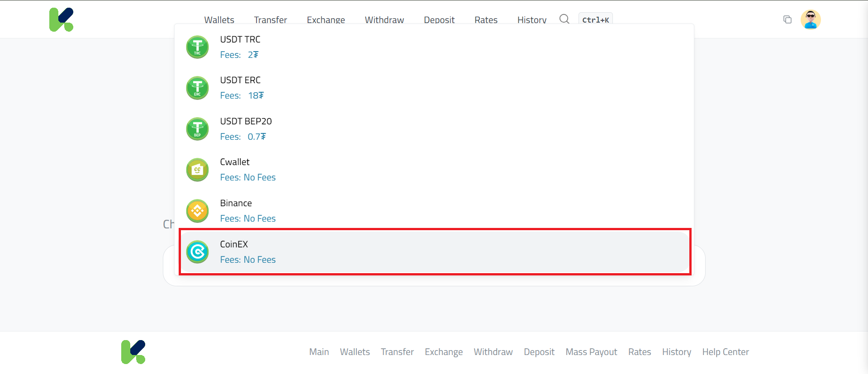Click the footer logo

tap(133, 352)
